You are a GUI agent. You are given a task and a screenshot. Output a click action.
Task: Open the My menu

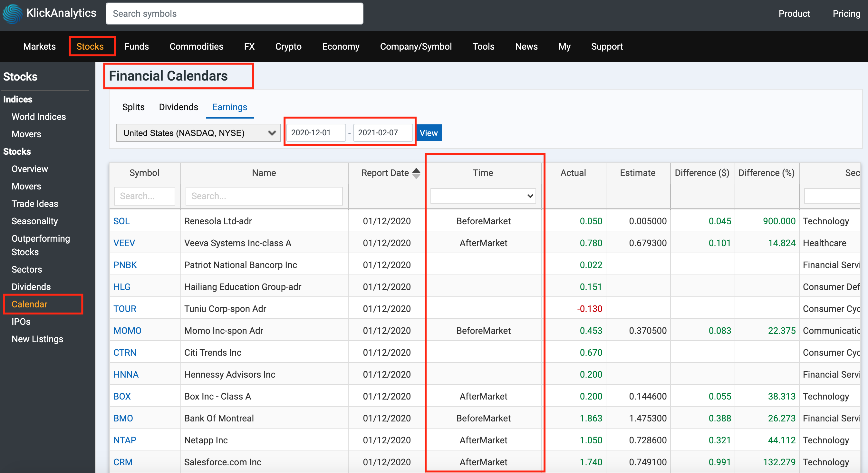pos(564,46)
